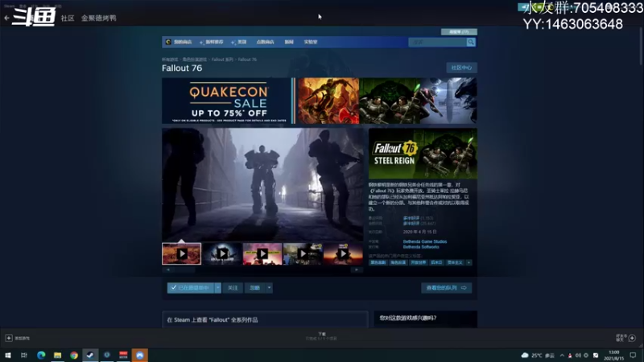Go to 'All Games' breadcrumb link
The height and width of the screenshot is (362, 644).
[170, 60]
